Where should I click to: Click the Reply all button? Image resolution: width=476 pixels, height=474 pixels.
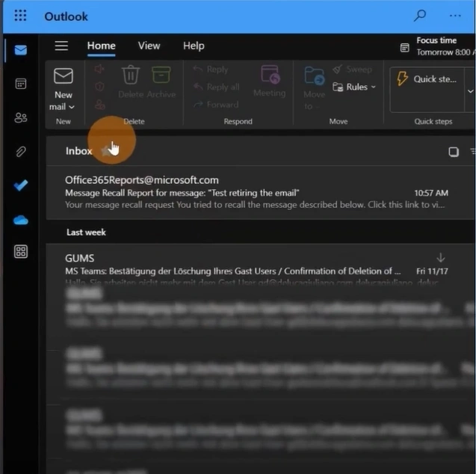tap(217, 87)
